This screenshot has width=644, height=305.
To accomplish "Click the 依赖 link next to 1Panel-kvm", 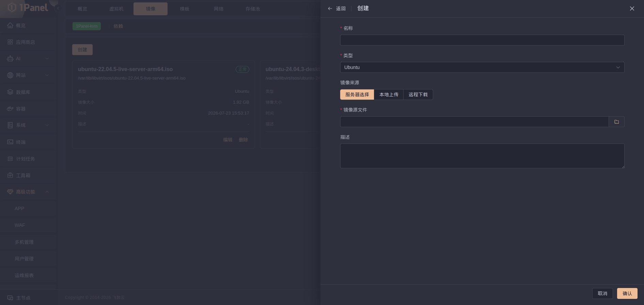I will [x=118, y=26].
